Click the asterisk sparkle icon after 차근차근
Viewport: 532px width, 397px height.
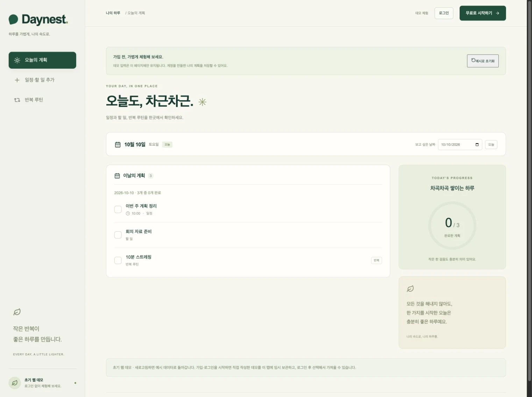click(202, 102)
